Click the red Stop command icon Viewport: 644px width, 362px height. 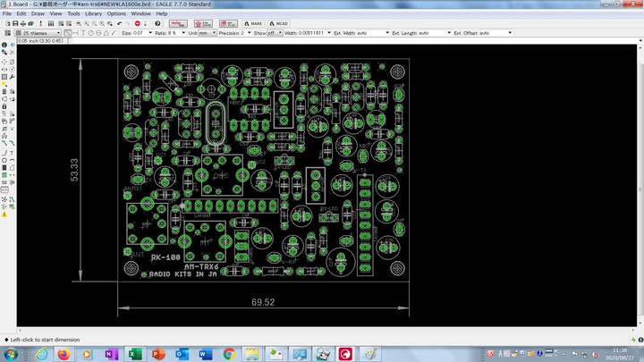138,23
